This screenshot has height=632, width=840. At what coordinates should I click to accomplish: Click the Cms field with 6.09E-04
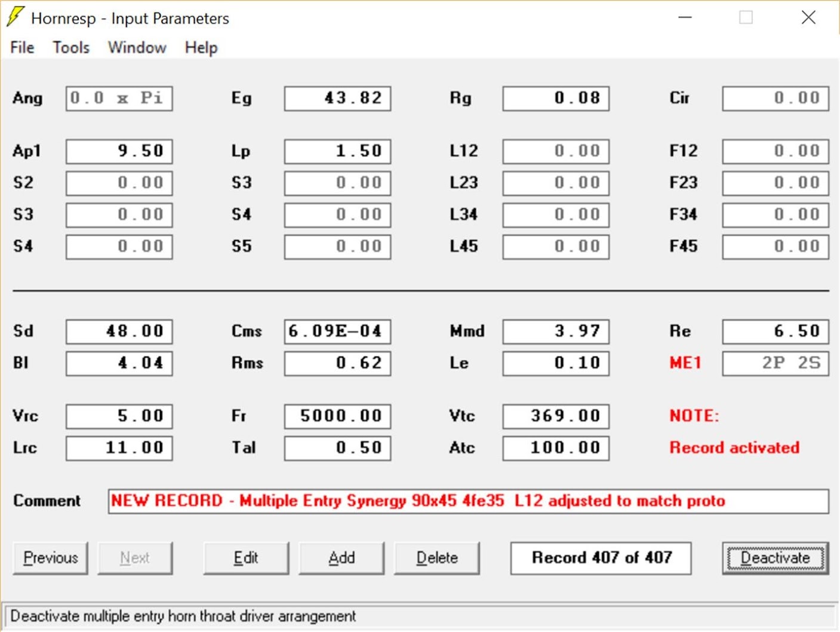338,332
